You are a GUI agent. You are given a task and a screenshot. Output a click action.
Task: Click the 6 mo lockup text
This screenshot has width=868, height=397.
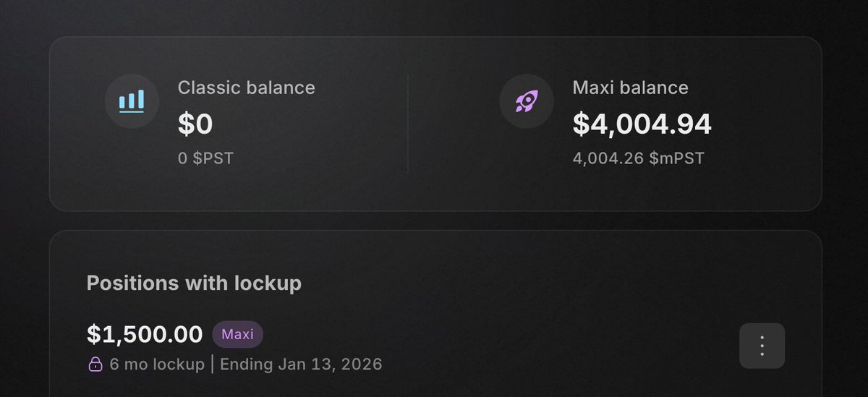coord(157,364)
